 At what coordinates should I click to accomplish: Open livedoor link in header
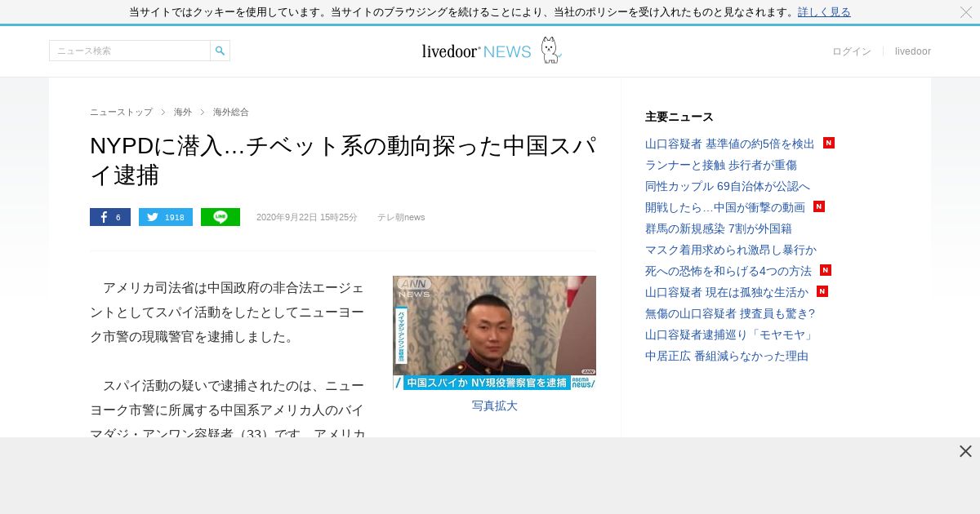click(x=913, y=51)
